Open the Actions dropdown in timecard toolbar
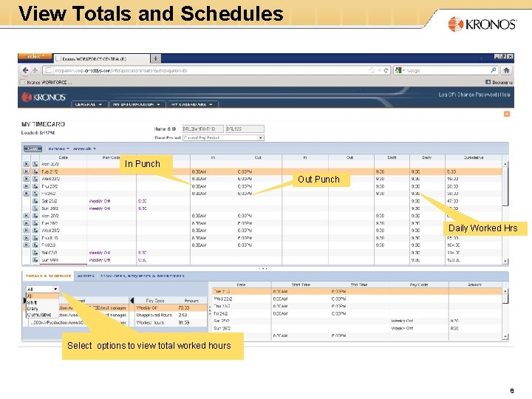The height and width of the screenshot is (399, 532). coord(58,149)
